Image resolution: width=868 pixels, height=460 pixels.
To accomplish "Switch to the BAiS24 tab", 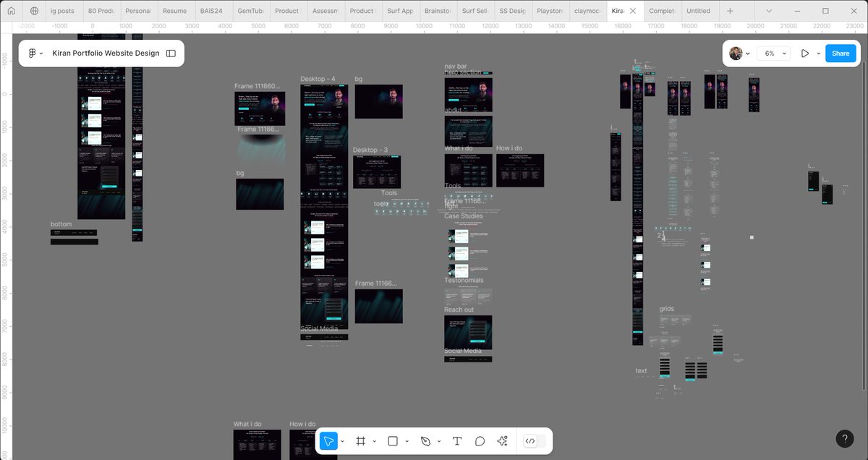I will tap(212, 11).
